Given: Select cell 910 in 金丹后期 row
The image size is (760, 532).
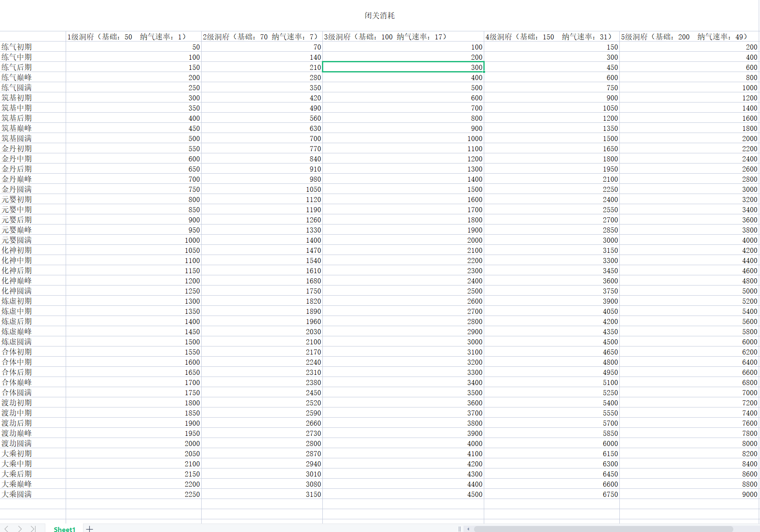Looking at the screenshot, I should tap(262, 169).
